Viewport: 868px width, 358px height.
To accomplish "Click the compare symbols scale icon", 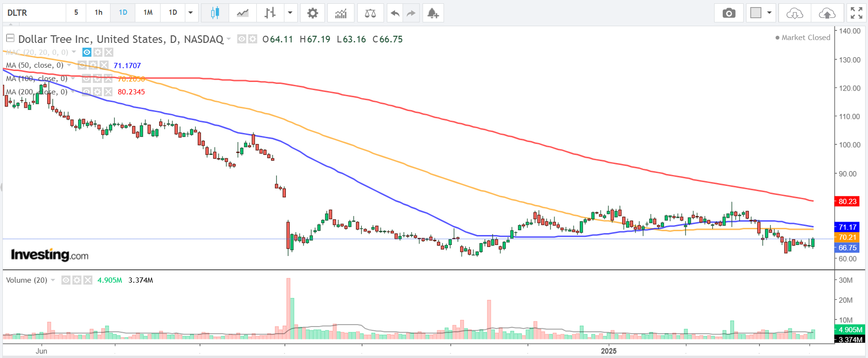I will (x=370, y=13).
